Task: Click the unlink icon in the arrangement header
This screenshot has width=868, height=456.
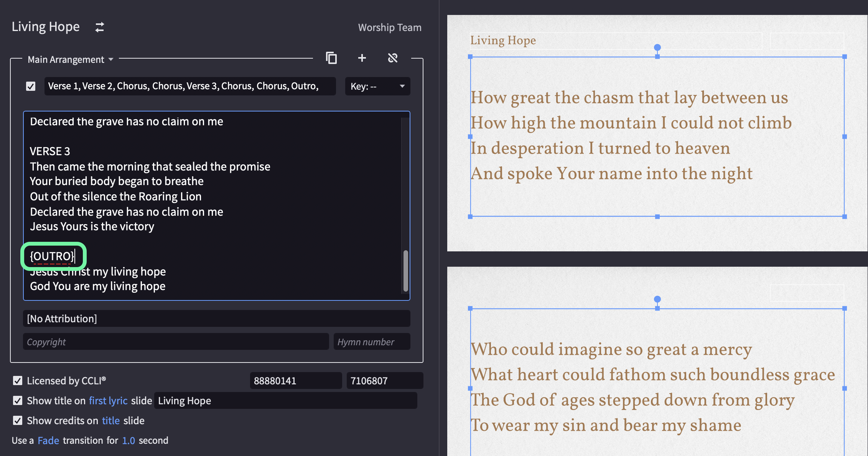Action: click(x=393, y=58)
